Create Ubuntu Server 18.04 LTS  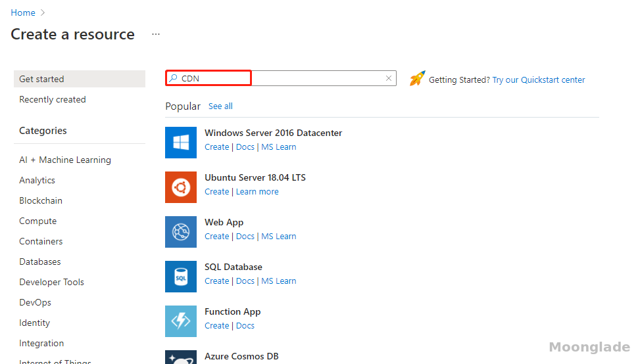pyautogui.click(x=217, y=192)
